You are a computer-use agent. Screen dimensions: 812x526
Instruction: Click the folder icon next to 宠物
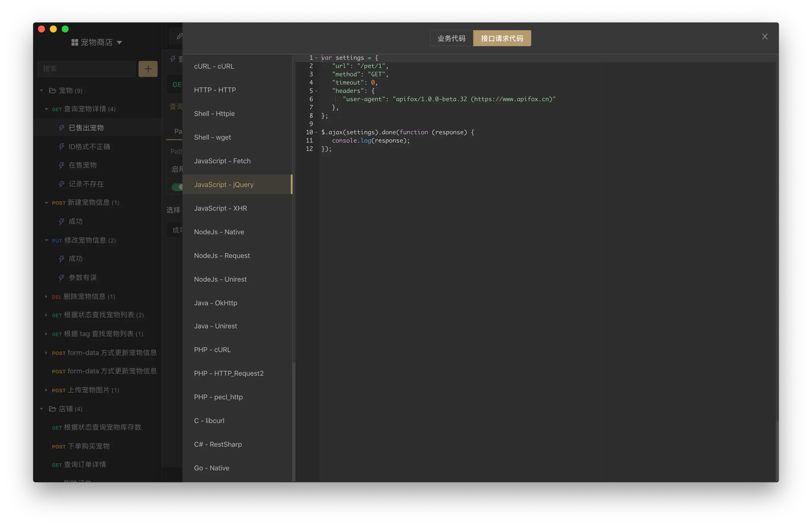[x=52, y=91]
